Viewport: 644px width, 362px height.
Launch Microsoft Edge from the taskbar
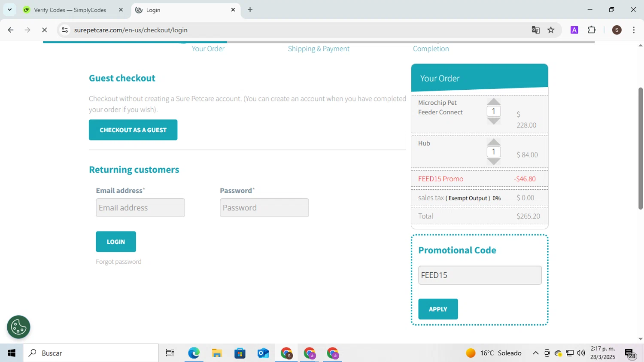point(194,353)
